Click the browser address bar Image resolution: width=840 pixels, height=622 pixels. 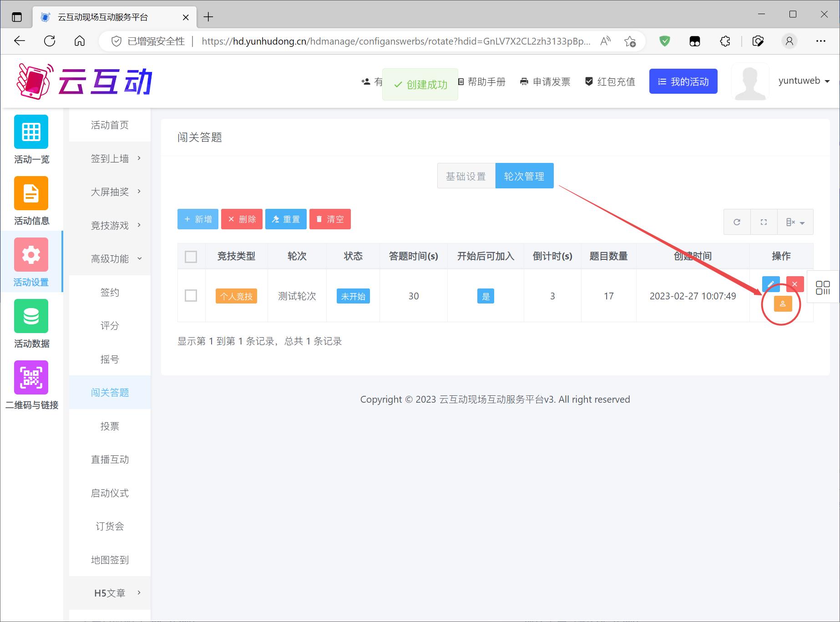(x=395, y=41)
